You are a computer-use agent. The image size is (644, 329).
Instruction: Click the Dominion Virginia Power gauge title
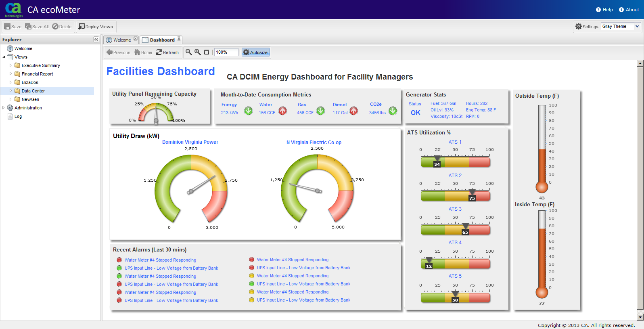190,142
